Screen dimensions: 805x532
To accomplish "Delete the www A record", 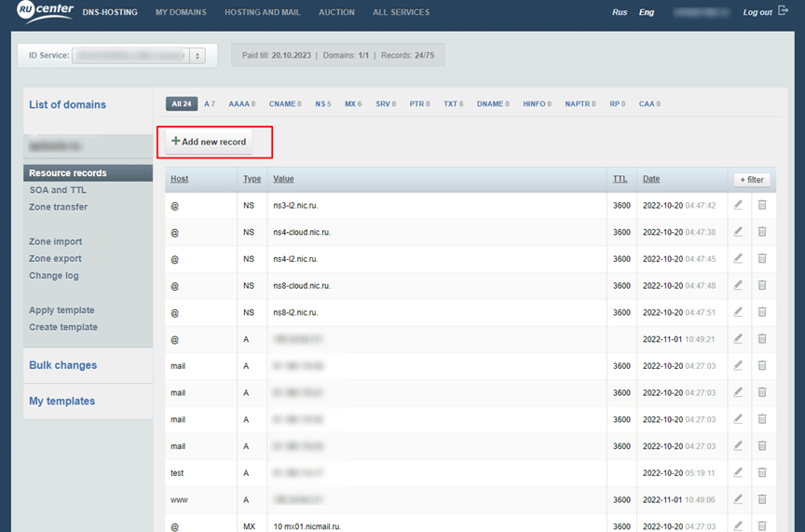I will coord(762,498).
